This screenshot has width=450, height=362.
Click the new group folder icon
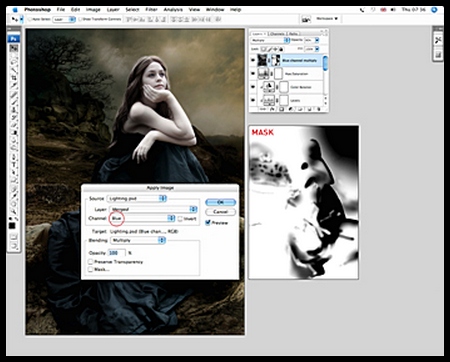coord(300,109)
